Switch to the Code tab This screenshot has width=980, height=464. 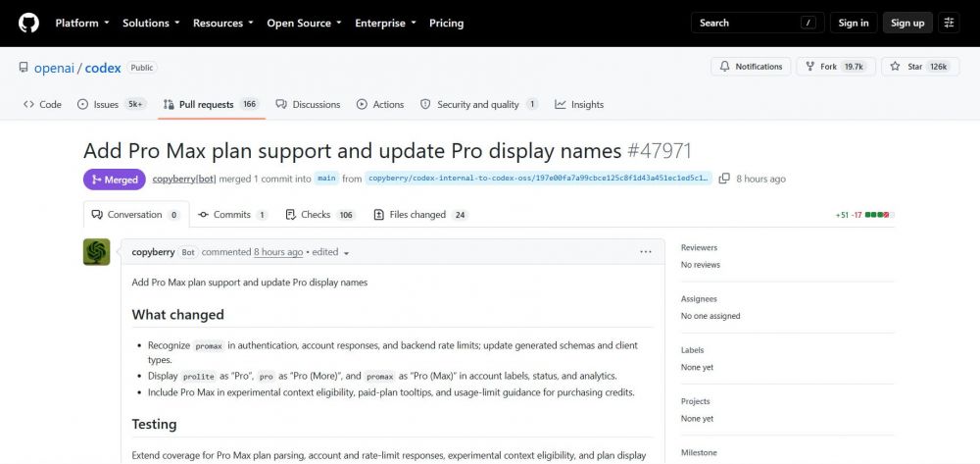[x=42, y=104]
